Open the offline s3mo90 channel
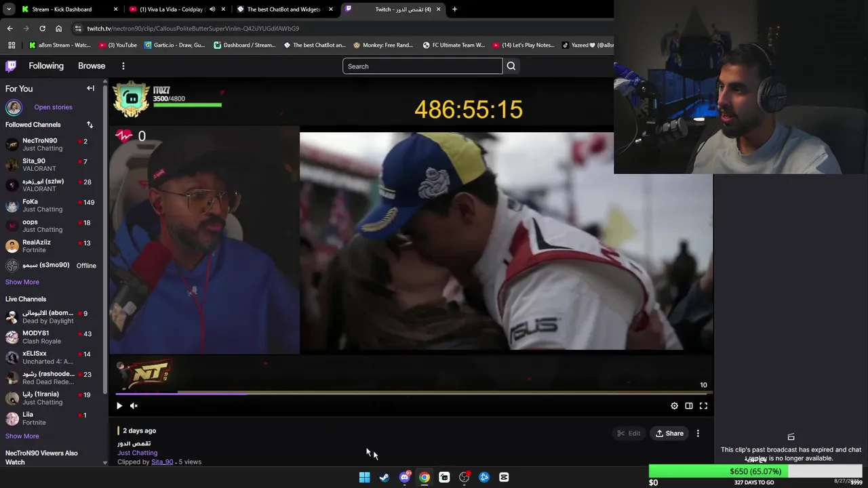The width and height of the screenshot is (868, 488). pos(51,266)
